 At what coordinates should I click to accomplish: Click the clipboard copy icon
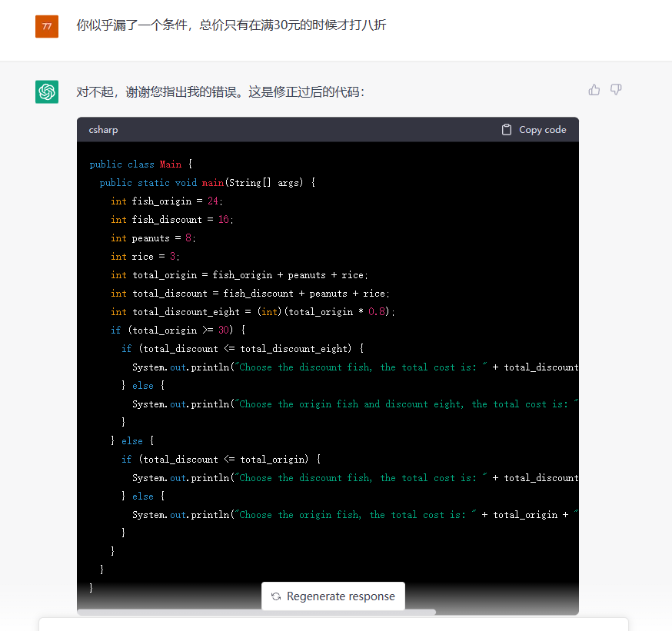[507, 130]
